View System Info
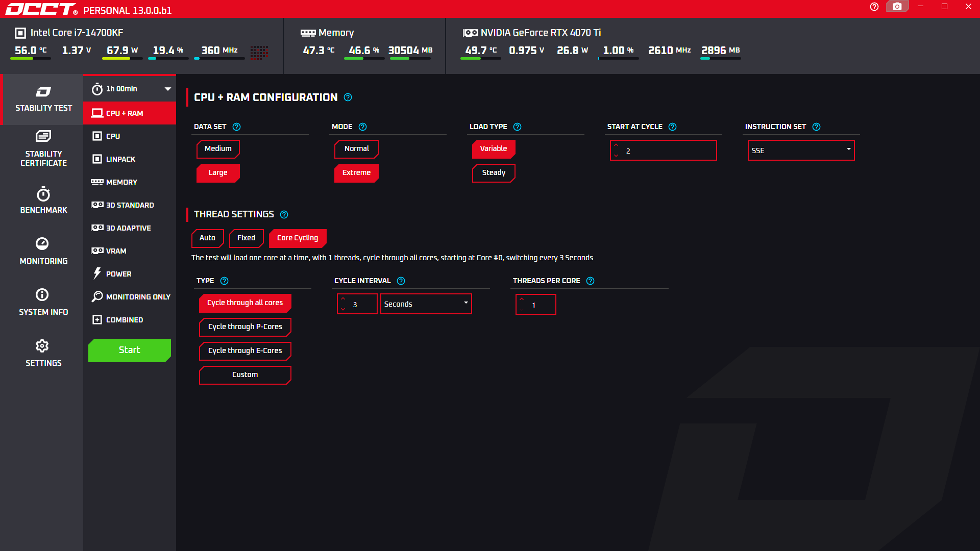This screenshot has height=551, width=980. coord(43,303)
